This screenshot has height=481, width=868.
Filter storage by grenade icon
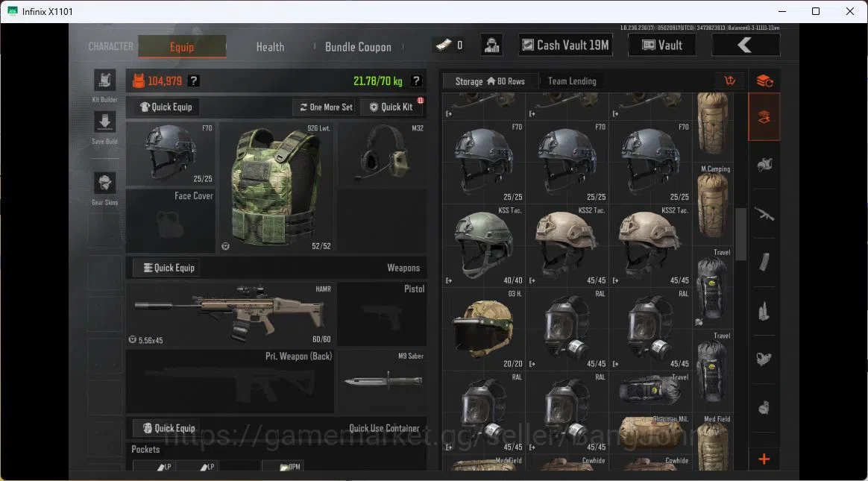tap(764, 408)
